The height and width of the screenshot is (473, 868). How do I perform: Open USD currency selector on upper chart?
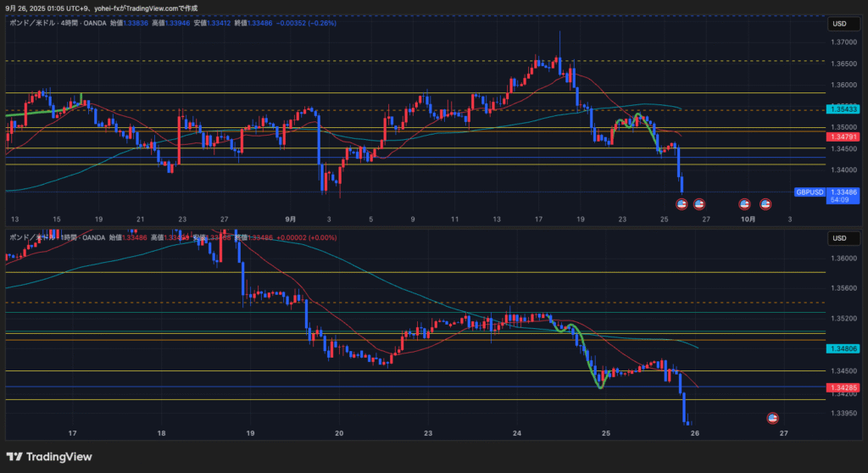pos(837,24)
